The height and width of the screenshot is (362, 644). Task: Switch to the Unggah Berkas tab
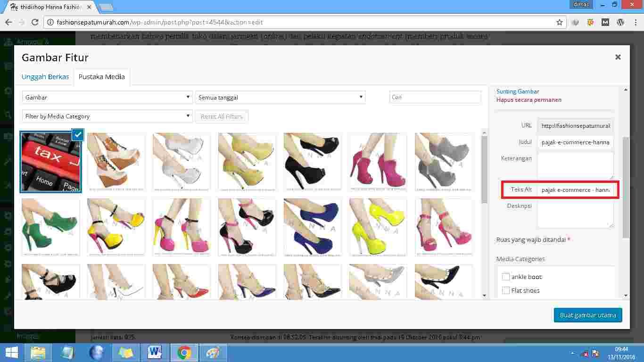pos(45,77)
